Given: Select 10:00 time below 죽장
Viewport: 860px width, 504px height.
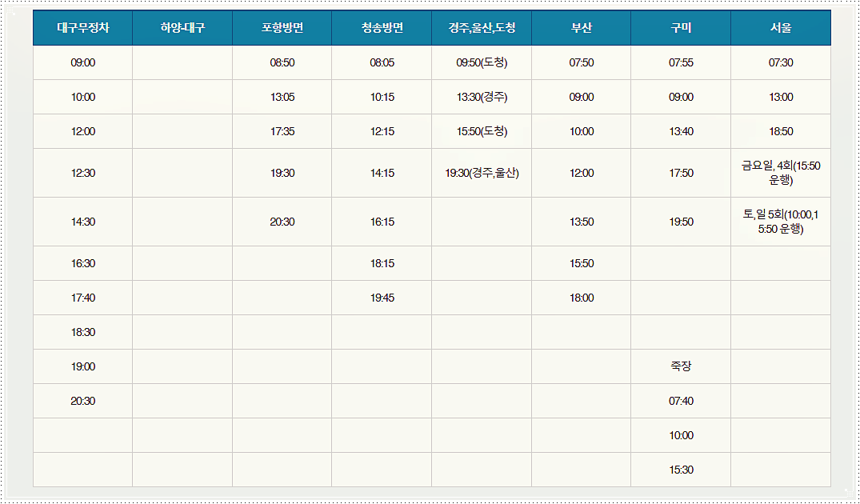Looking at the screenshot, I should (681, 435).
